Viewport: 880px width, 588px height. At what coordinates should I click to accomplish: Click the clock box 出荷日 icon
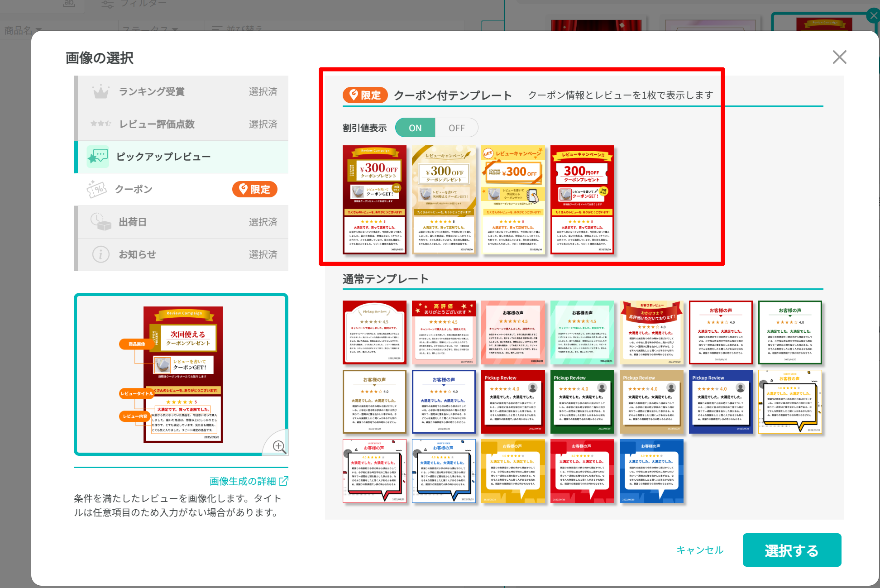[x=100, y=222]
